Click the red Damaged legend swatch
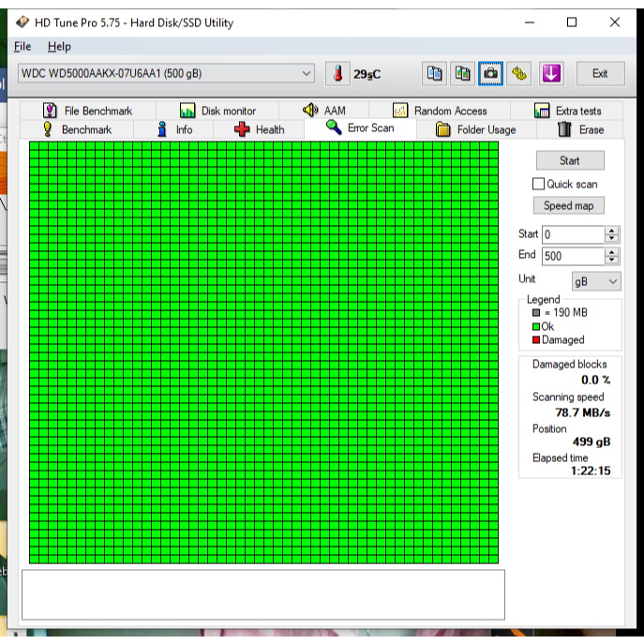The height and width of the screenshot is (644, 644). [536, 339]
